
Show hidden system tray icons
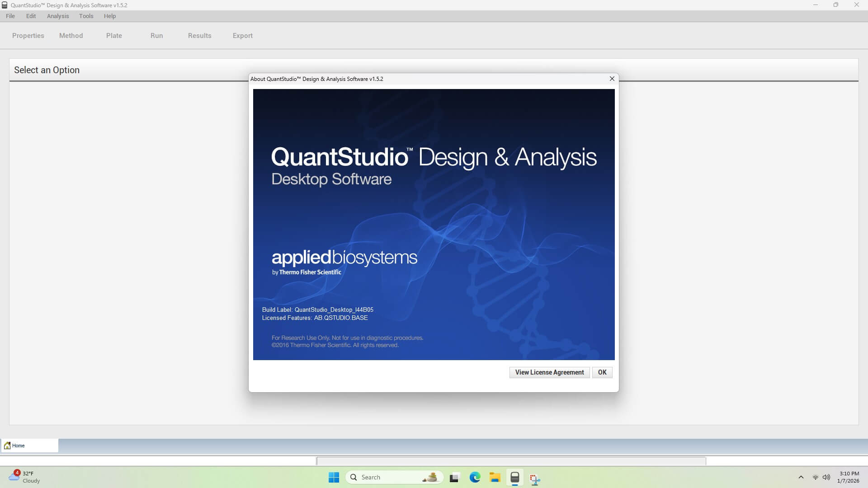(801, 477)
